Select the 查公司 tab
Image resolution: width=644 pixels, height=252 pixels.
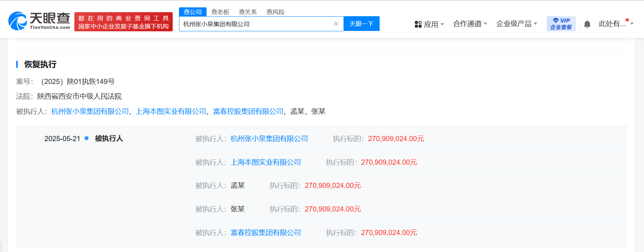[x=193, y=12]
